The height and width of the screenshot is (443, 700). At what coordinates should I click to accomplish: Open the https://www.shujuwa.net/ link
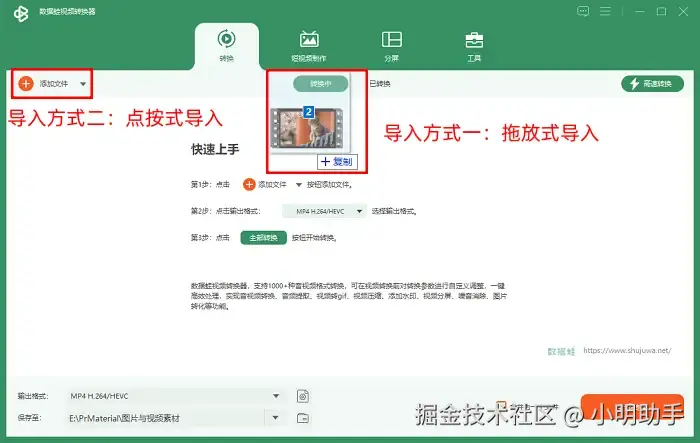click(x=627, y=351)
